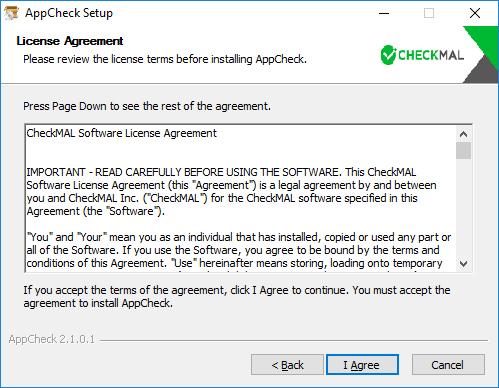Click the AppCheck installer icon in title bar
Viewport: 499px width, 388px height.
click(x=11, y=13)
